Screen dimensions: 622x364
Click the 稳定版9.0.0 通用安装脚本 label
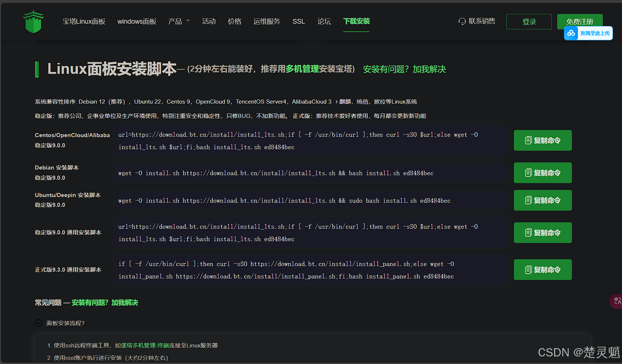point(68,232)
